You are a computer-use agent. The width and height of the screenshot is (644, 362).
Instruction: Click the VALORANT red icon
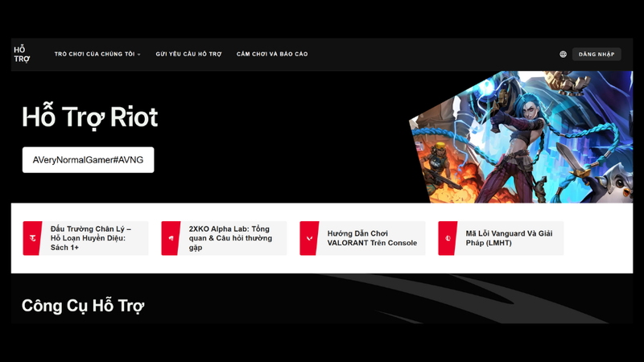tap(309, 238)
